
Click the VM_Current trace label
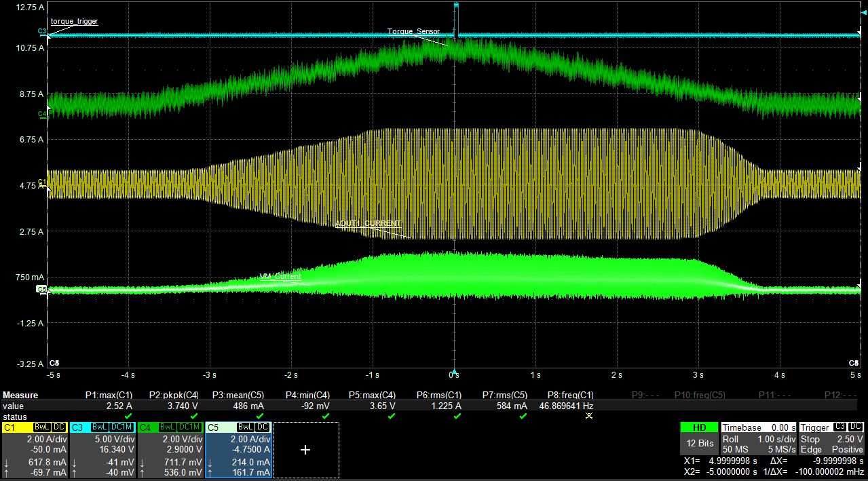pyautogui.click(x=280, y=277)
